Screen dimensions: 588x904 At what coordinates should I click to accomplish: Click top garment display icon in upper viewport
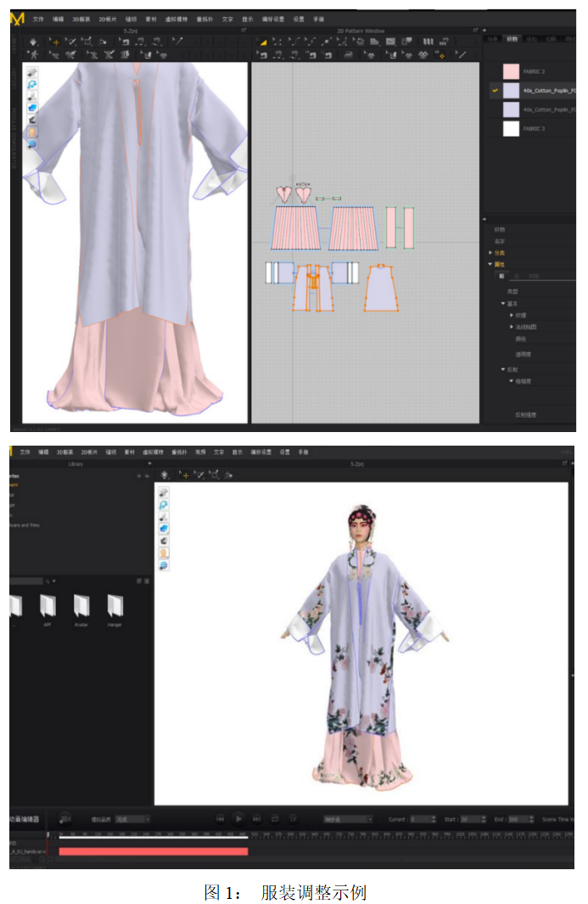[32, 72]
